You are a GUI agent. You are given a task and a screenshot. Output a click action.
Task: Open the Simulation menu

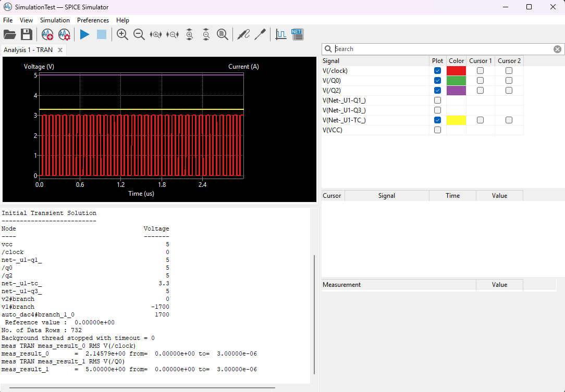point(55,20)
